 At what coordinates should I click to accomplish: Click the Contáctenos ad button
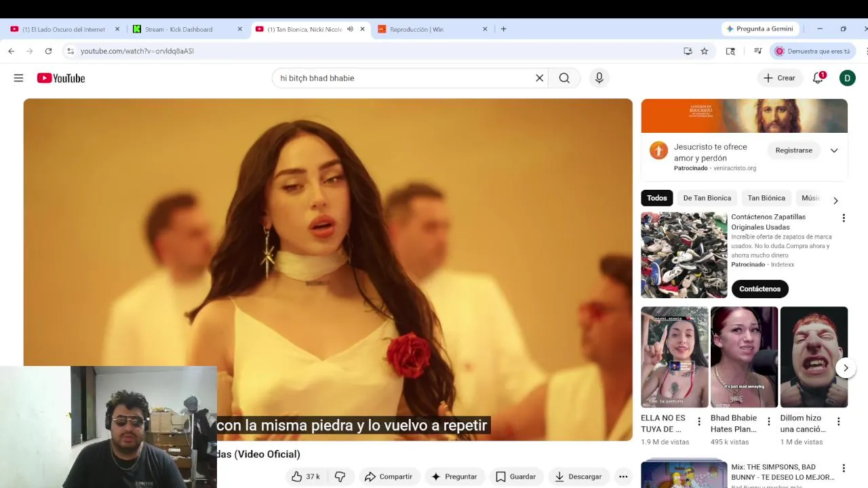click(759, 289)
